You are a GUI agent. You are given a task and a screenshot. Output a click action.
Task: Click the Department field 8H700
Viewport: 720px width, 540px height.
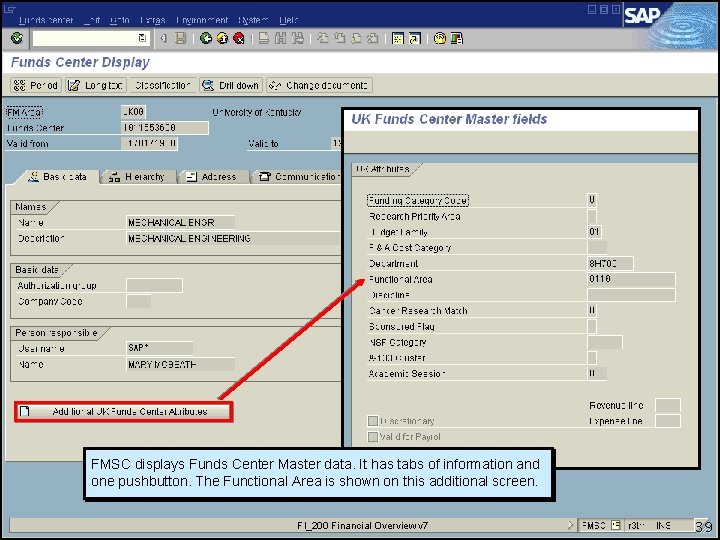pyautogui.click(x=610, y=264)
